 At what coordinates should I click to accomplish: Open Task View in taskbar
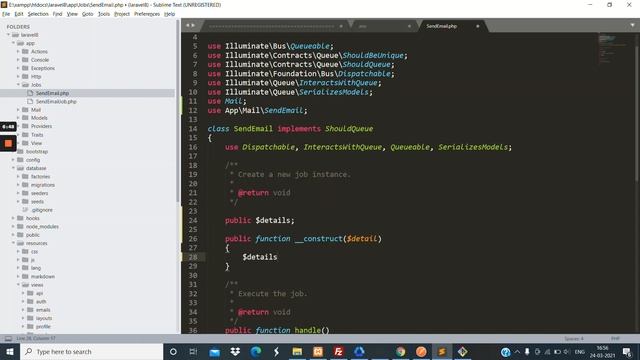[193, 351]
